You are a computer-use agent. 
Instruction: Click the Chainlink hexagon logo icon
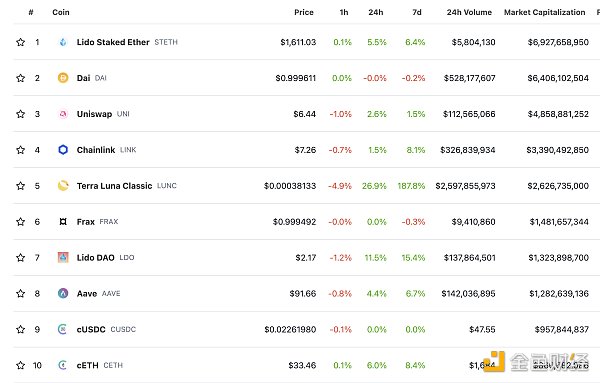(x=63, y=150)
